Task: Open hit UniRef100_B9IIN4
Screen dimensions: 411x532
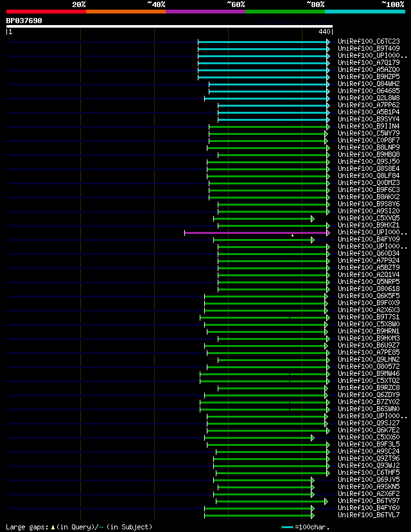Action: [x=369, y=126]
